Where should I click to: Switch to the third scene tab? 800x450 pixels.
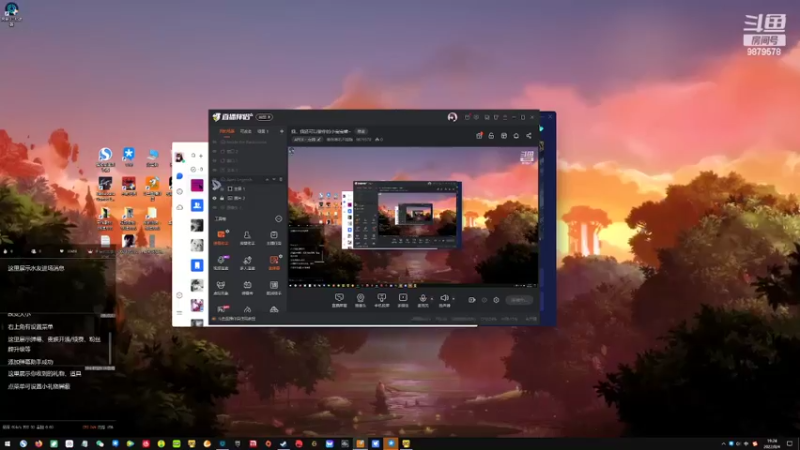click(x=262, y=131)
